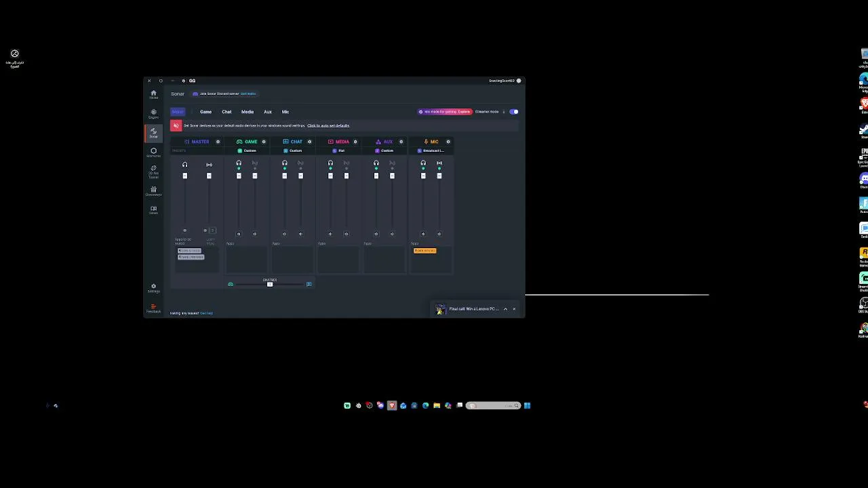Open the Mic preset dropdown showing Broadcast
Screen dimensions: 868x488
tap(431, 150)
